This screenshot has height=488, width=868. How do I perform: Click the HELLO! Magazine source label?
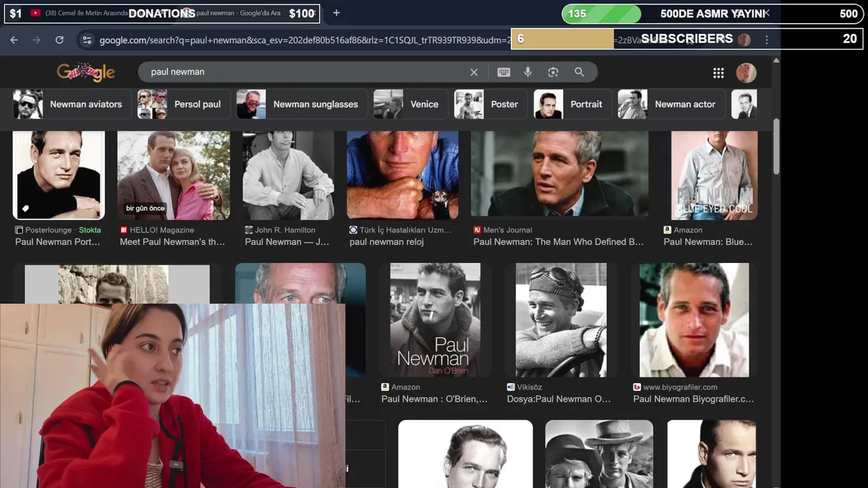(x=162, y=230)
